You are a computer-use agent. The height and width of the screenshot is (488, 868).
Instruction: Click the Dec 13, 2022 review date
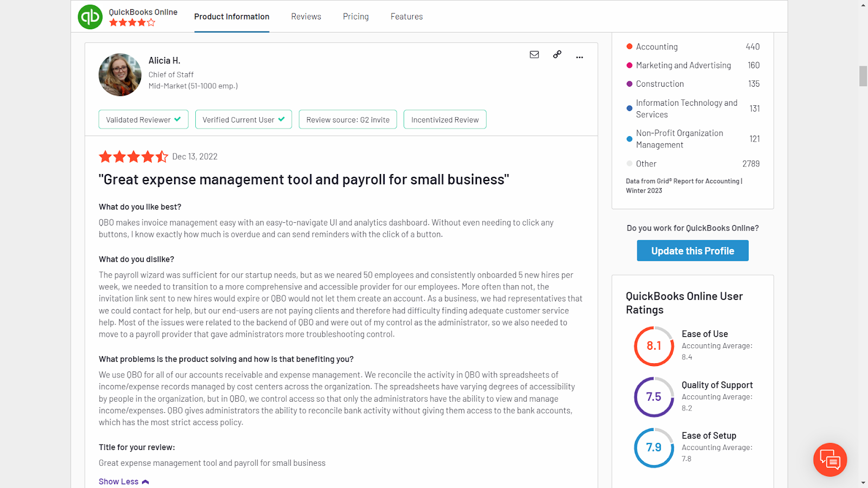point(195,157)
